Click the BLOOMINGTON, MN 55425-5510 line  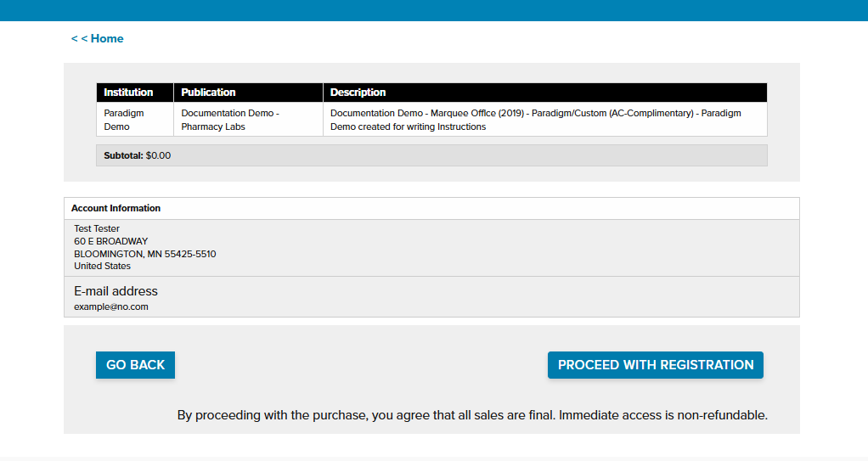click(144, 254)
